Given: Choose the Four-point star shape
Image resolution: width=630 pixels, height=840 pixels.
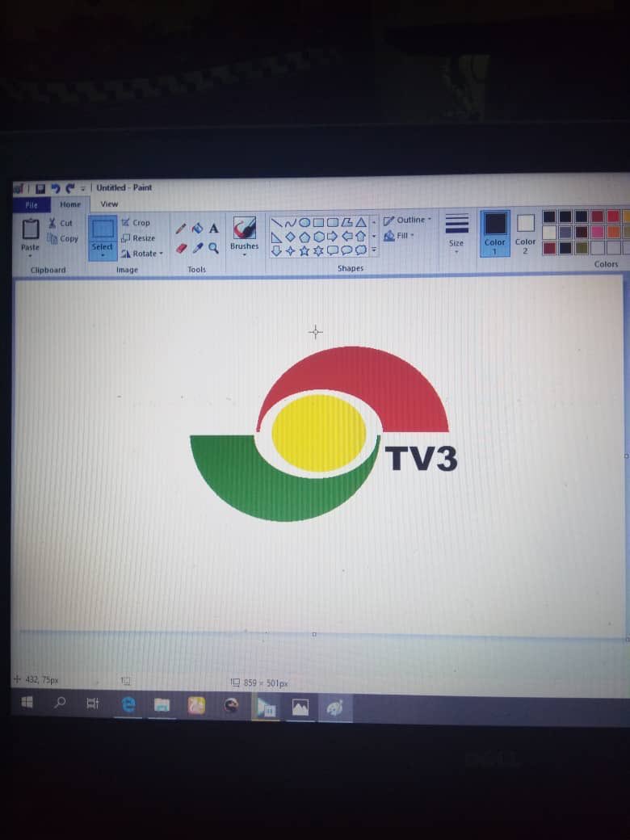Looking at the screenshot, I should 290,250.
